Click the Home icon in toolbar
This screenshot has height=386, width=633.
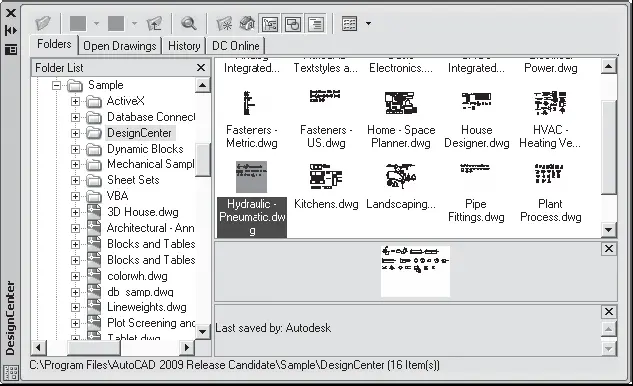coord(247,23)
